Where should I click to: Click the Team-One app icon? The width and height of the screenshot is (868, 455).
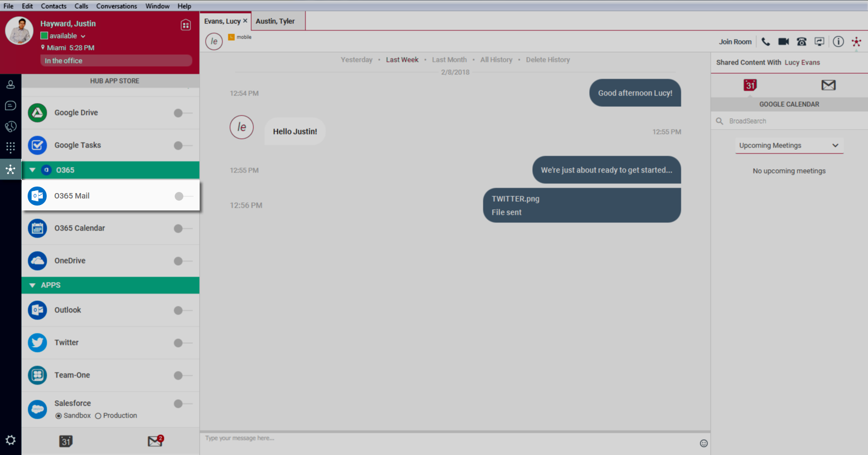pos(37,375)
